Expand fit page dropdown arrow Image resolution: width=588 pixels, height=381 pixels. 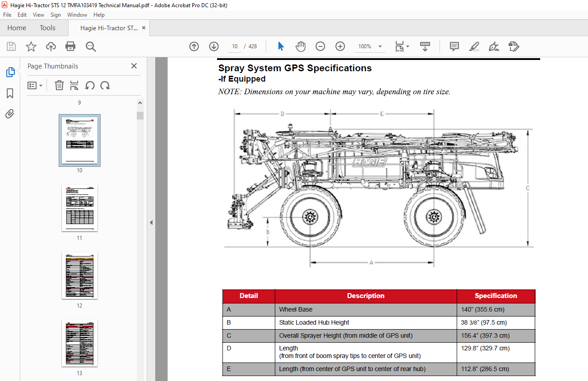(x=408, y=46)
